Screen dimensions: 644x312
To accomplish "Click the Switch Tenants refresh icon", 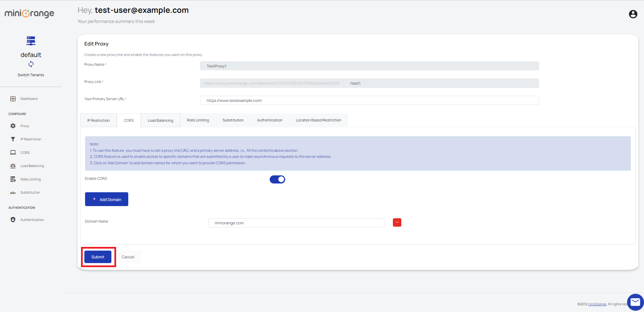I will click(x=31, y=64).
